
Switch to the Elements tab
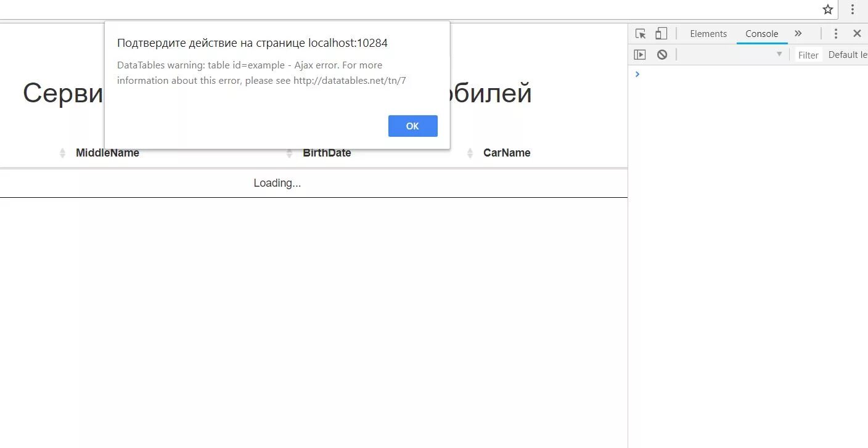tap(708, 34)
